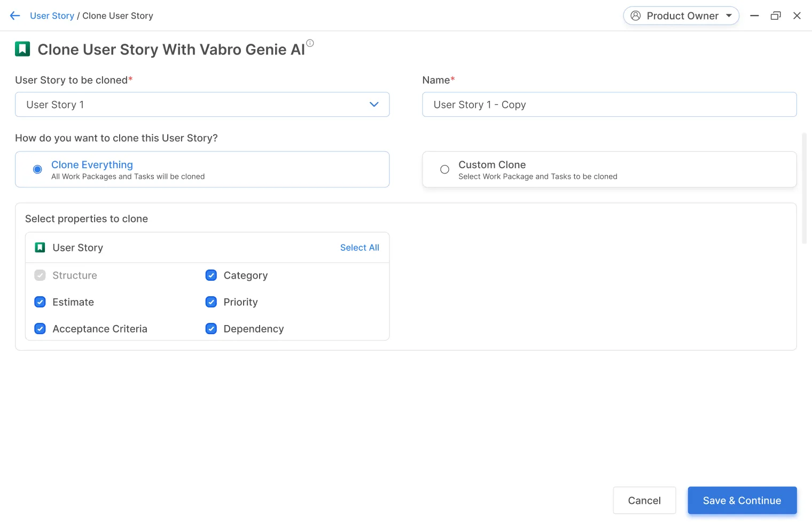Restore the window using the restore icon
812x522 pixels.
(776, 16)
